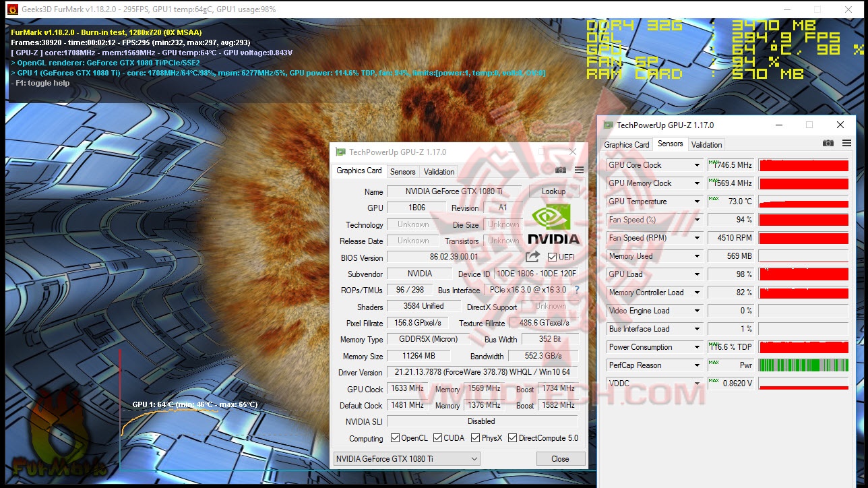Toggle the UEFI checkbox
Viewport: 868px width, 488px height.
coord(552,257)
